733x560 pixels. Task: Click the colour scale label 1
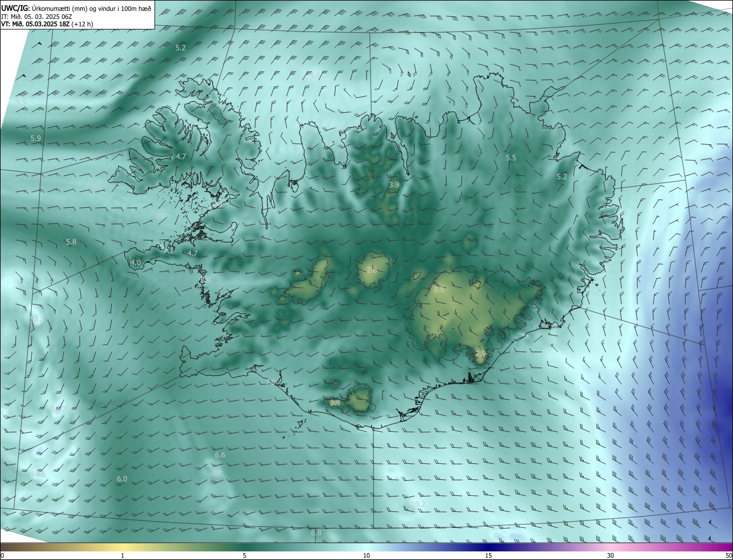pos(123,555)
